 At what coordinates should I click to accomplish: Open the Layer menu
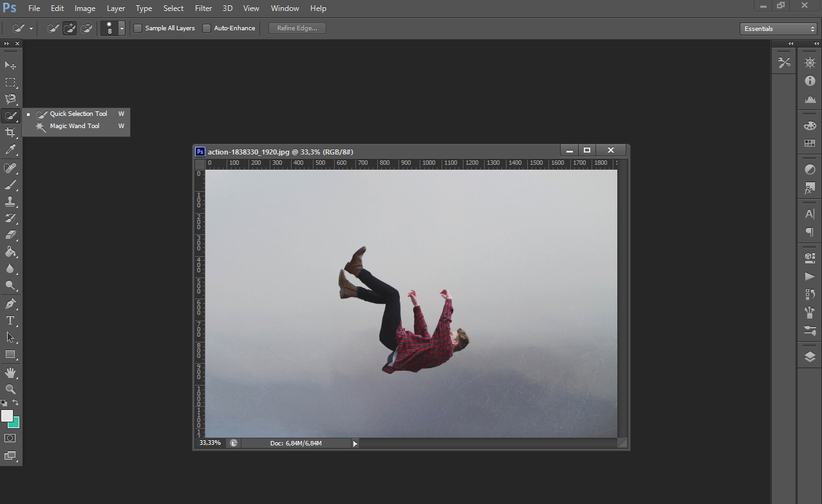coord(116,8)
